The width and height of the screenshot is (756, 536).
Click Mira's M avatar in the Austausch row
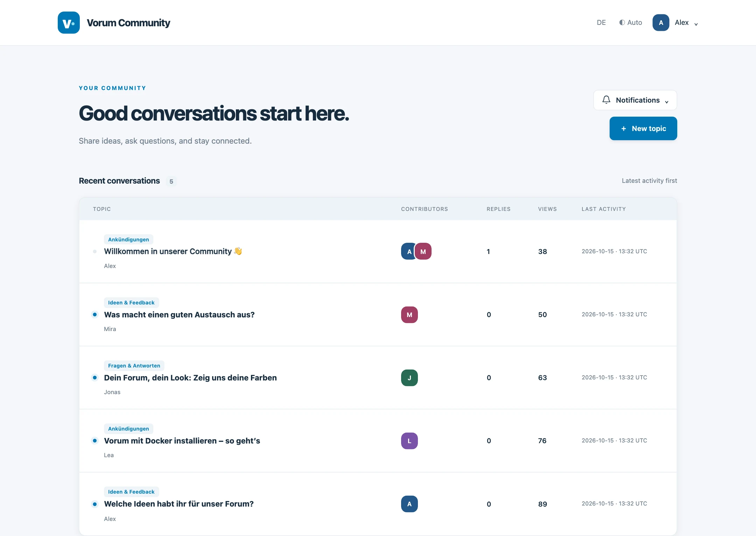click(x=409, y=315)
